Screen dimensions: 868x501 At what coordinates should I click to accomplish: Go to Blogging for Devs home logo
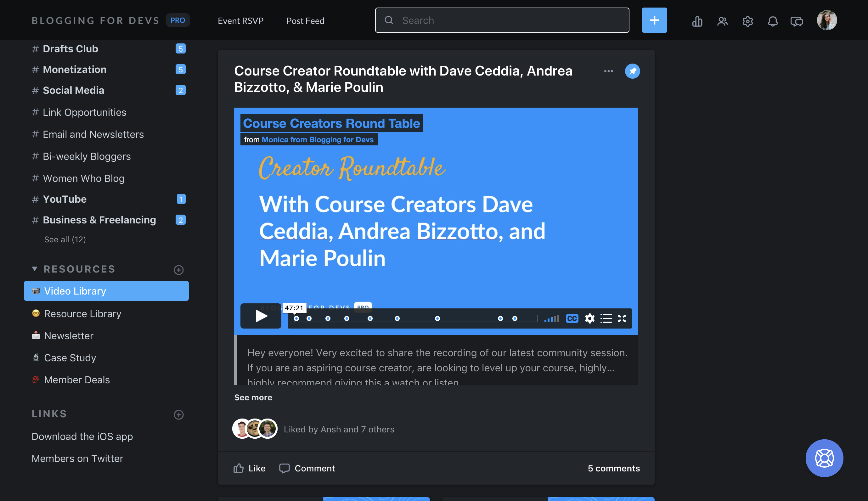click(x=95, y=21)
